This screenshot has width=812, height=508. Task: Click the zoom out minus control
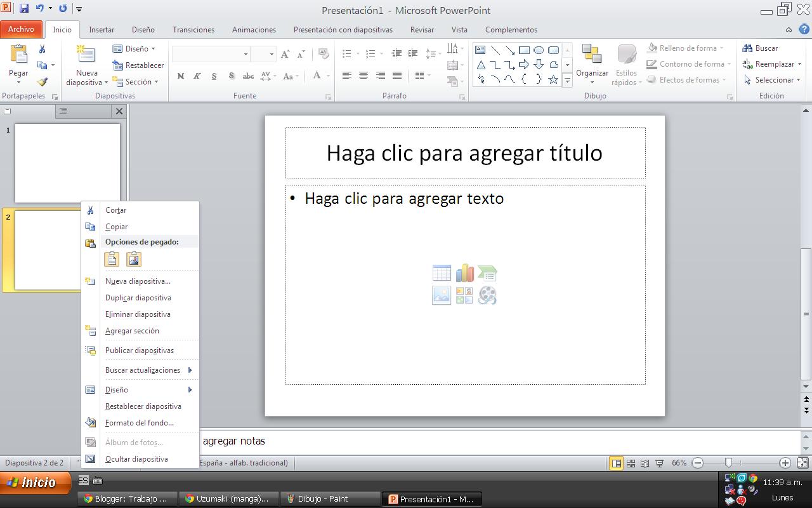[x=697, y=463]
